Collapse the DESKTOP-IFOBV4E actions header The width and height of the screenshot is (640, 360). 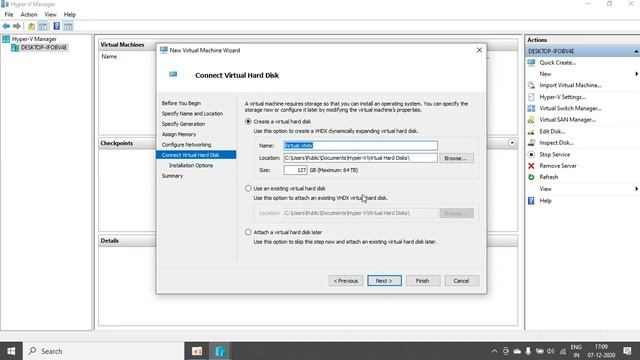click(636, 51)
